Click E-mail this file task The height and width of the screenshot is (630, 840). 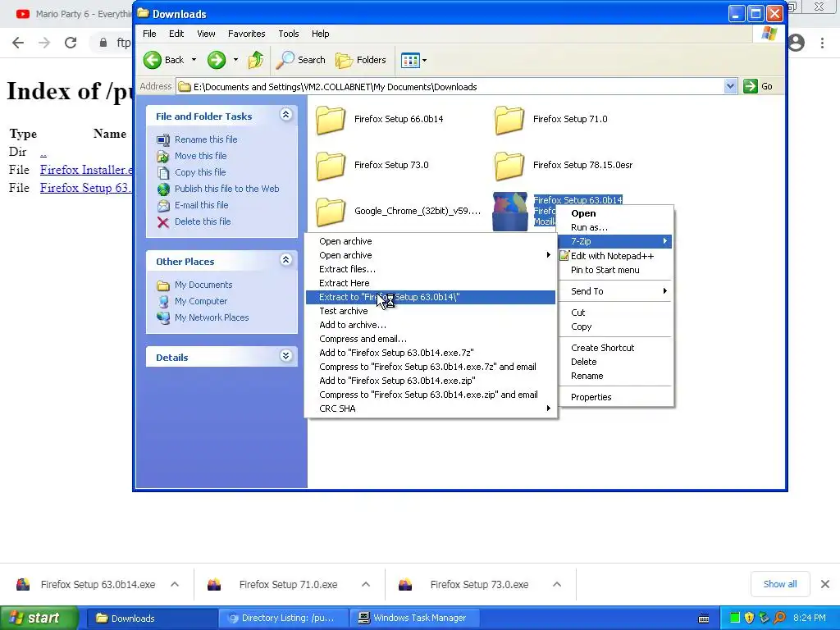coord(201,205)
